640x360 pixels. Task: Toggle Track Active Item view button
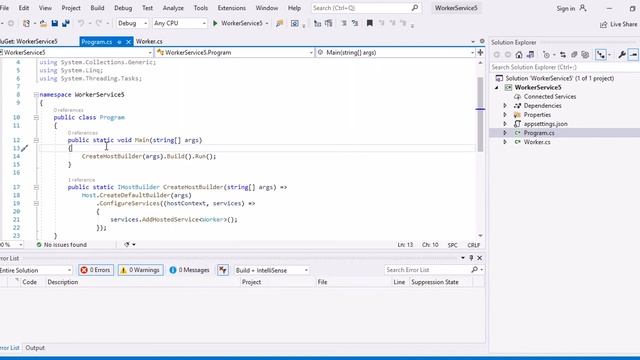(x=601, y=55)
